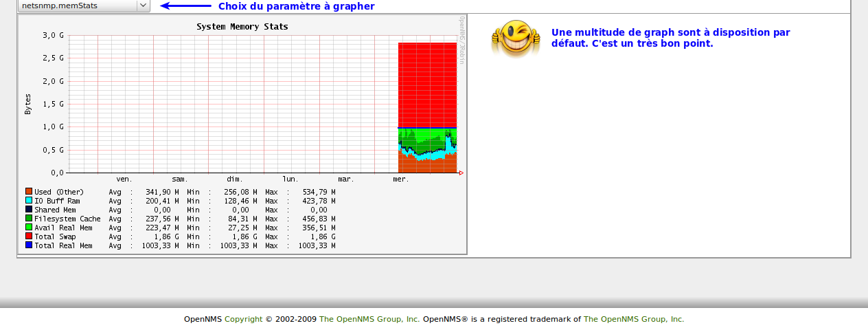Viewport: 868px width, 330px height.
Task: Click the bright green Avail Real Mem swatch
Action: pos(29,228)
